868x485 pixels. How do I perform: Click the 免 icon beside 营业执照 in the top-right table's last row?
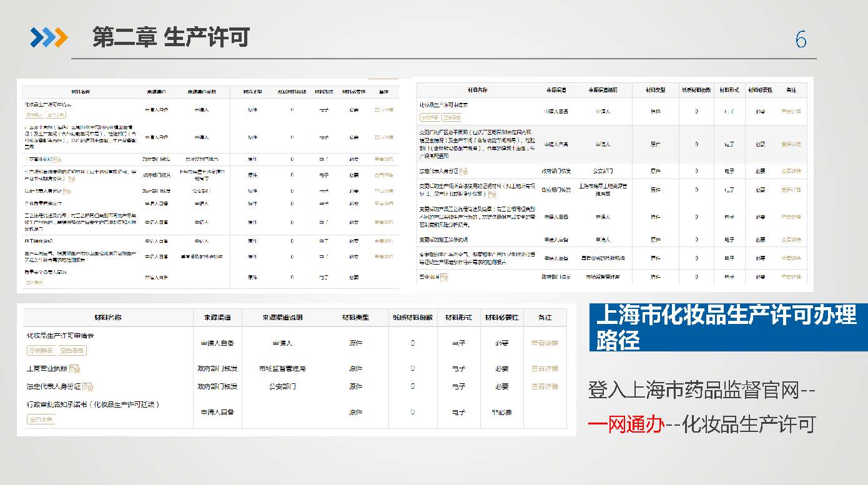click(x=444, y=277)
